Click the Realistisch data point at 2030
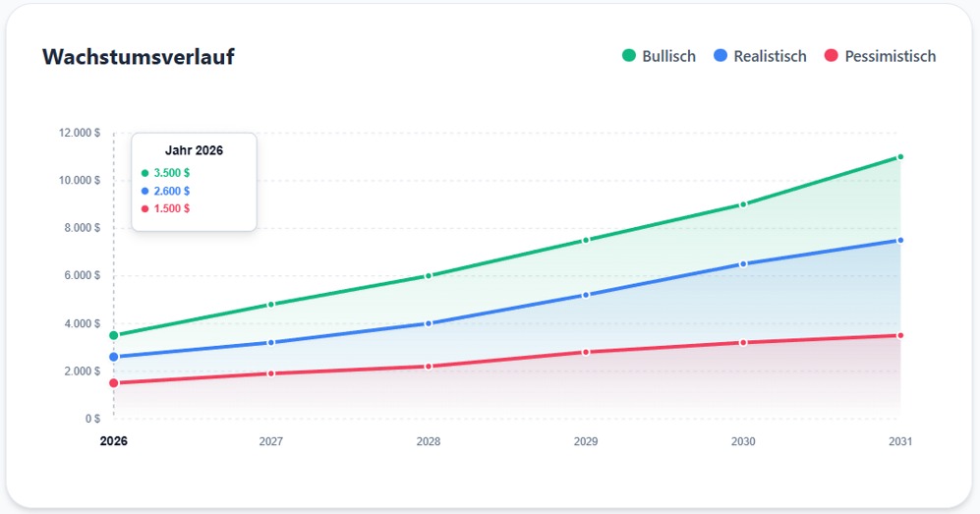Viewport: 980px width, 514px height. (x=743, y=263)
